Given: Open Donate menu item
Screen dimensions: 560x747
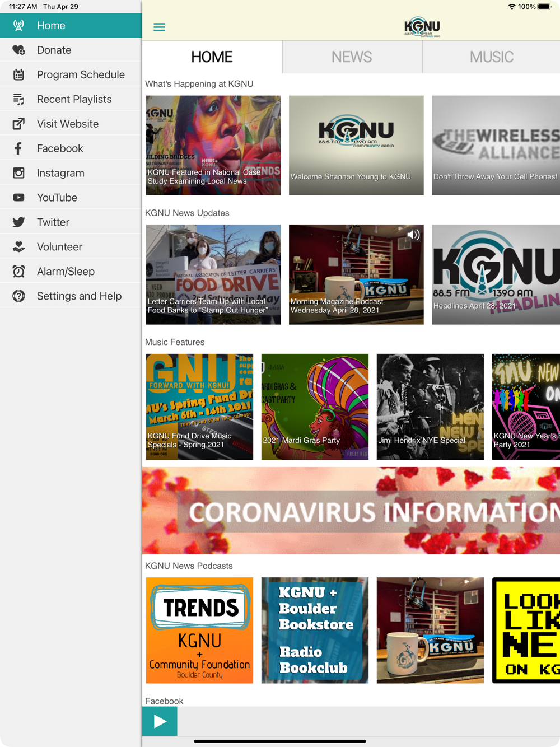Looking at the screenshot, I should click(x=71, y=50).
